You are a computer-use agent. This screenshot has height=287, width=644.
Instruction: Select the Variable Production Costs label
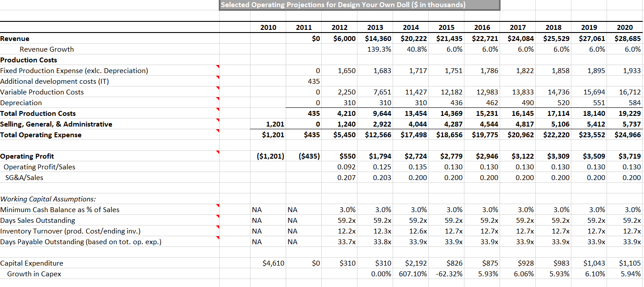[42, 92]
